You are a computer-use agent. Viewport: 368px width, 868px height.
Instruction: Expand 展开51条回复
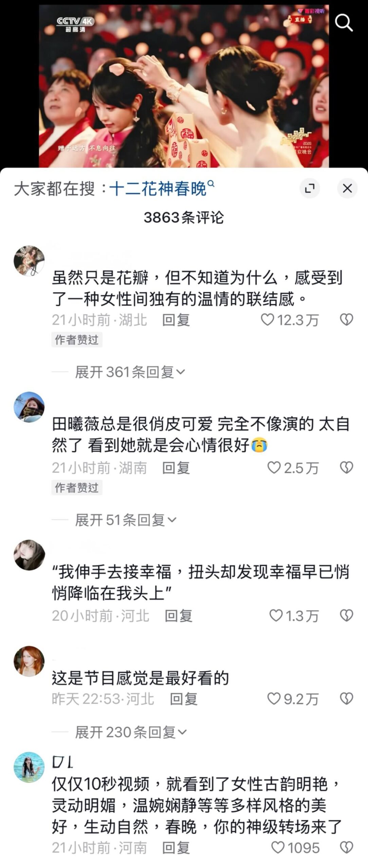tap(126, 520)
